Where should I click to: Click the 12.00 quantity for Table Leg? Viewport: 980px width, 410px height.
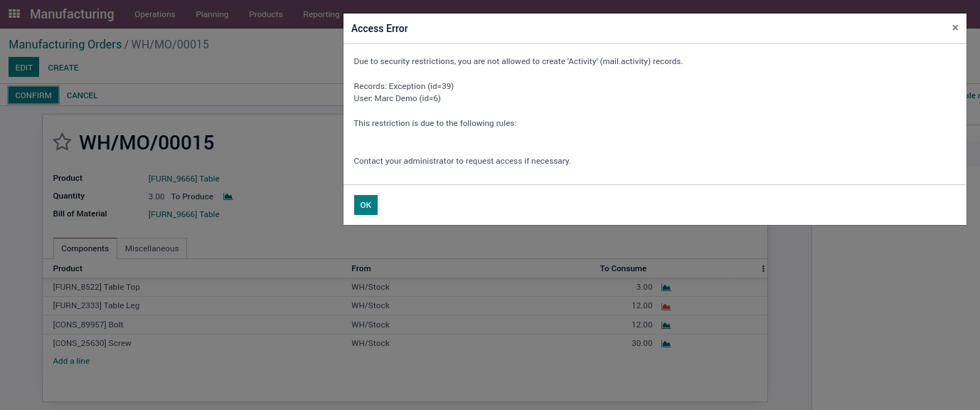[642, 305]
